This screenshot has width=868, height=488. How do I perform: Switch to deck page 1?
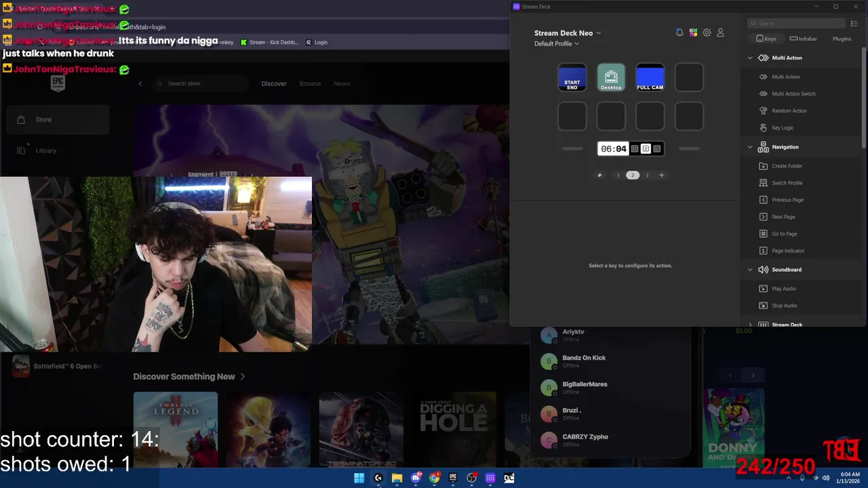(x=618, y=175)
